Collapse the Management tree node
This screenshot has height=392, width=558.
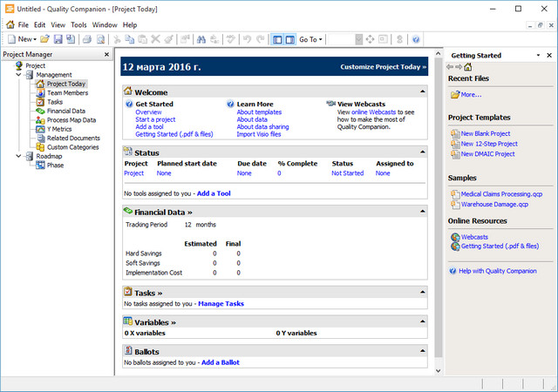click(18, 75)
